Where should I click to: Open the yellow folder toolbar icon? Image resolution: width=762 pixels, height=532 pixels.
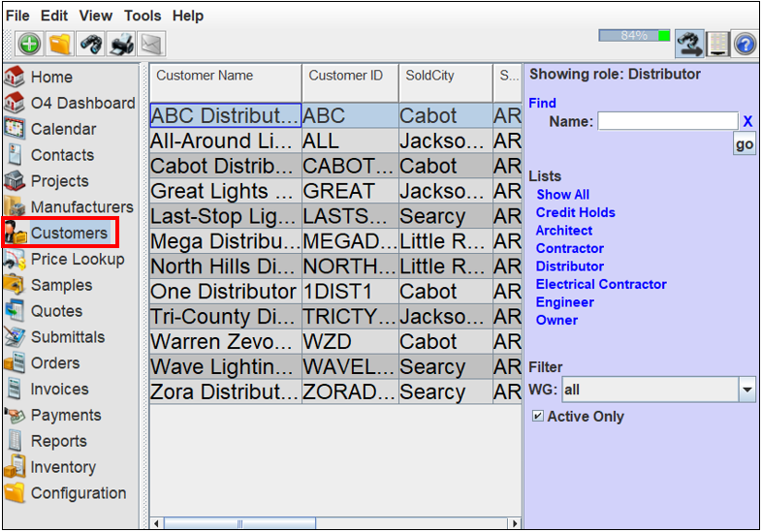tap(60, 45)
